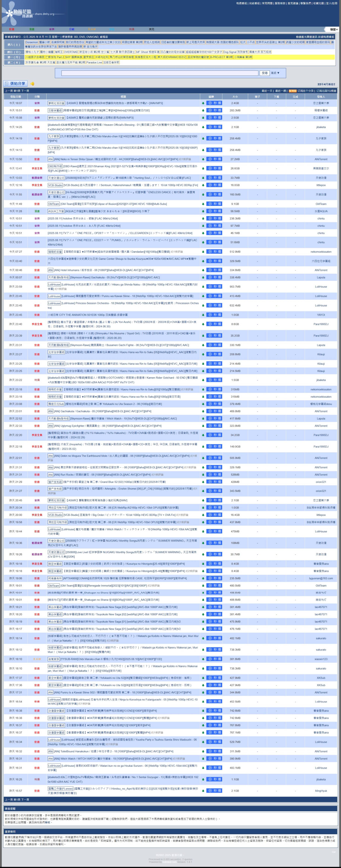Select the 動畫 category tab
The width and height of the screenshot is (341, 868).
tap(12, 29)
